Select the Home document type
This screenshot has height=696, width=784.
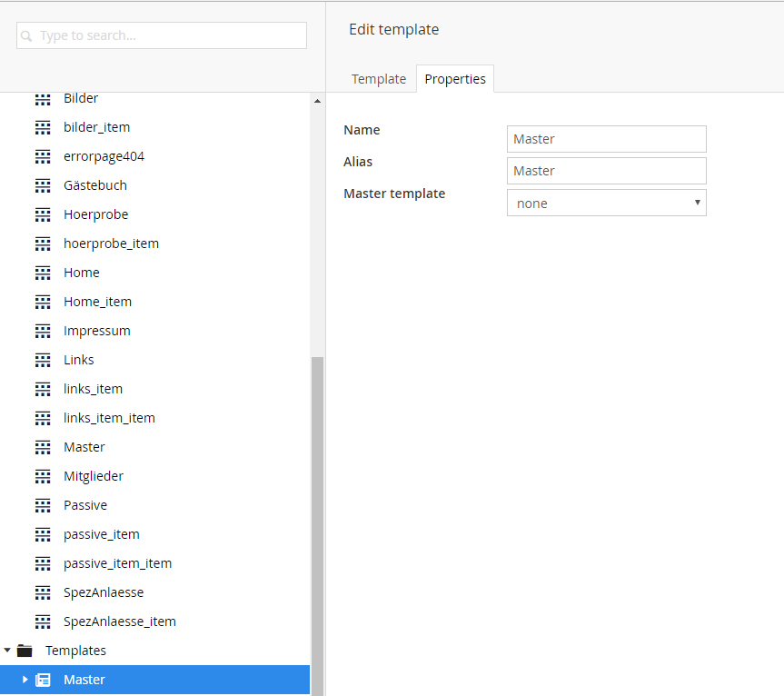[x=82, y=273]
